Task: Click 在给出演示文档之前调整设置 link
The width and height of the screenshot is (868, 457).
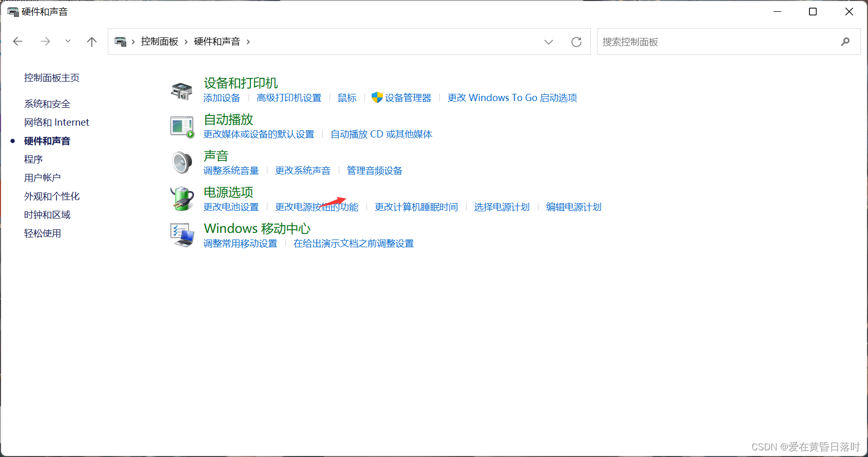Action: [x=354, y=244]
